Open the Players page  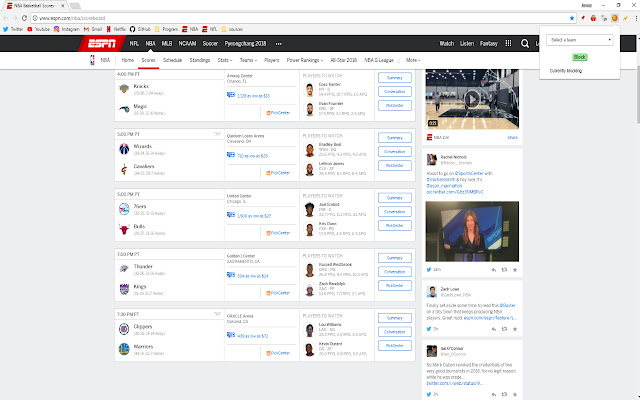pos(271,60)
